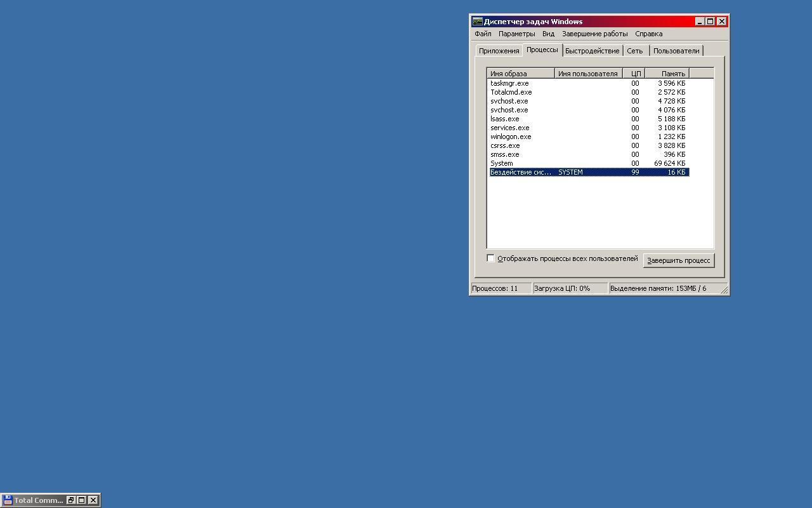
Task: Select the lsass.exe process row
Action: pos(589,119)
